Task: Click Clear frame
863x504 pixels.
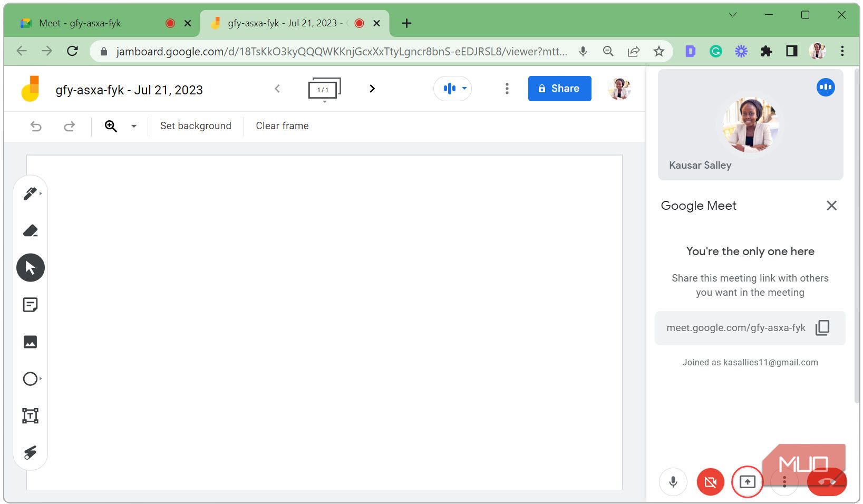Action: point(282,125)
